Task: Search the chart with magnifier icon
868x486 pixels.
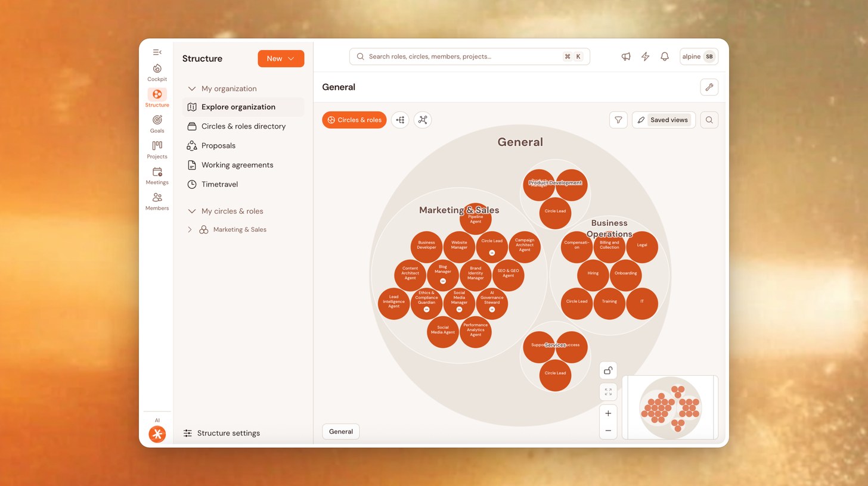Action: pyautogui.click(x=709, y=120)
